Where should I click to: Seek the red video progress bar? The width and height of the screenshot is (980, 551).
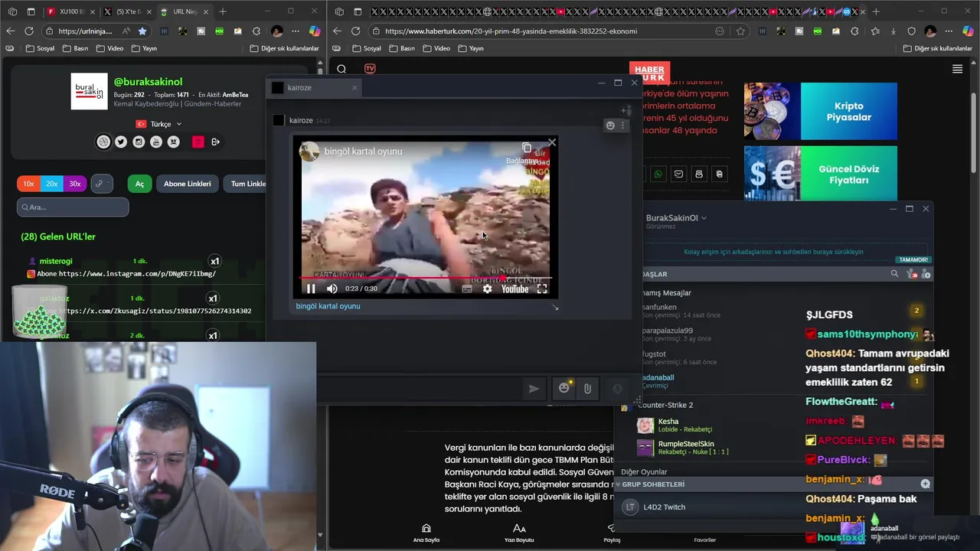pos(425,278)
